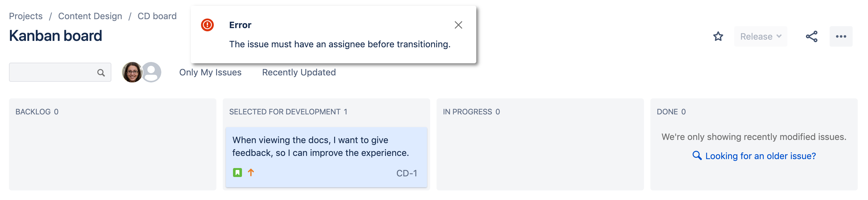Open the board more options menu
The width and height of the screenshot is (868, 200).
tap(841, 36)
